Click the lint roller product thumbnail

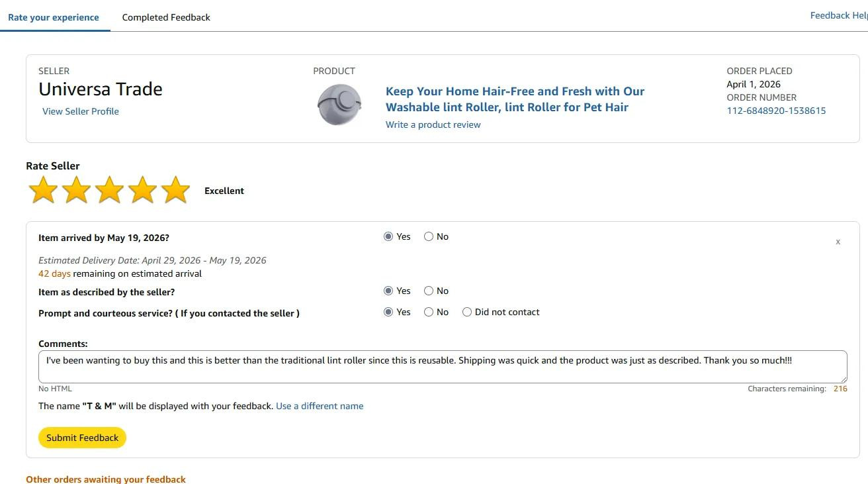pyautogui.click(x=339, y=105)
